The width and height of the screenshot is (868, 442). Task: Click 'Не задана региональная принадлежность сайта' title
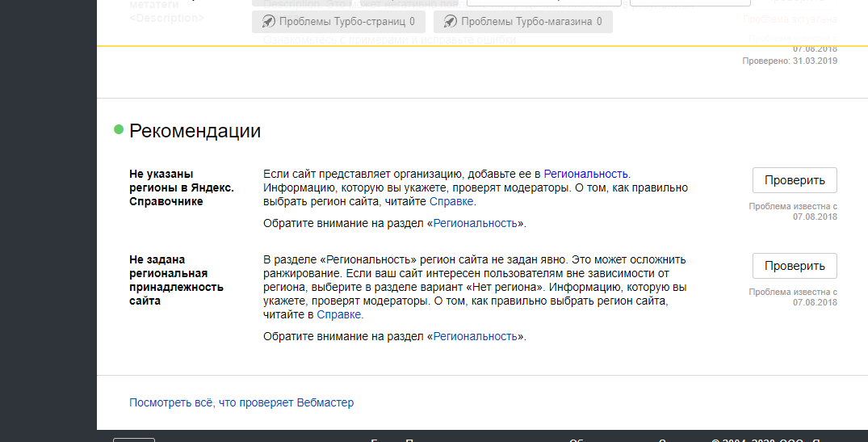177,280
